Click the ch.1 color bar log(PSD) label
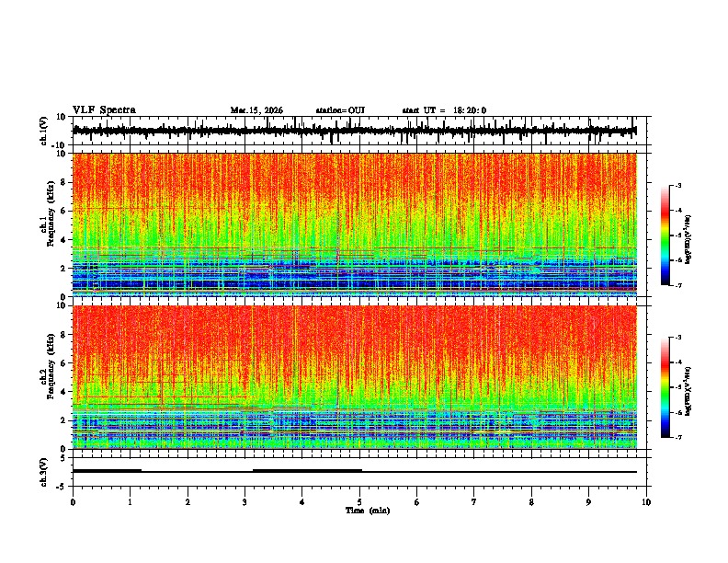Viewport: 728px width, 563px height. pos(688,240)
